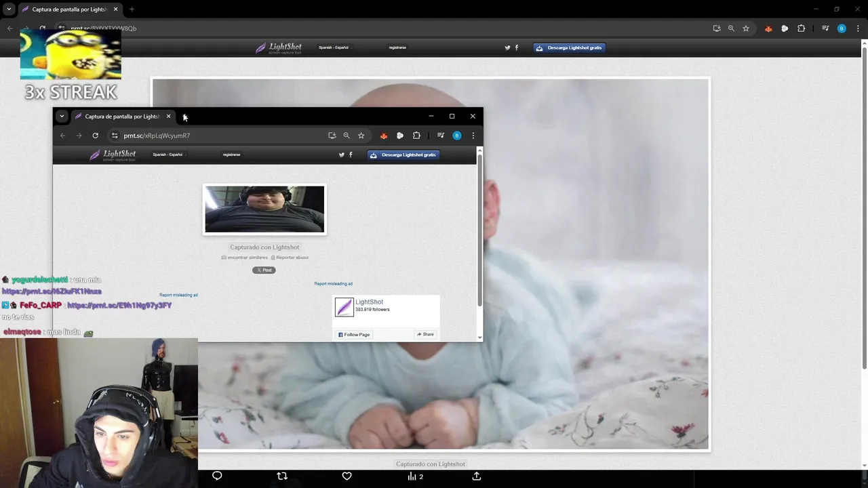Open tab search dropdown in front window
868x488 pixels.
coord(62,117)
